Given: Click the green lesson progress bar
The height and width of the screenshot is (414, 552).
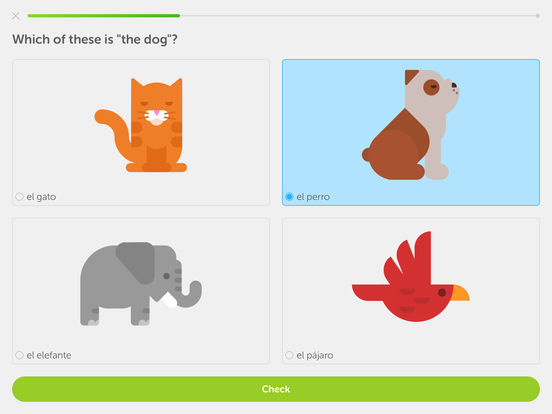Looking at the screenshot, I should pos(104,15).
